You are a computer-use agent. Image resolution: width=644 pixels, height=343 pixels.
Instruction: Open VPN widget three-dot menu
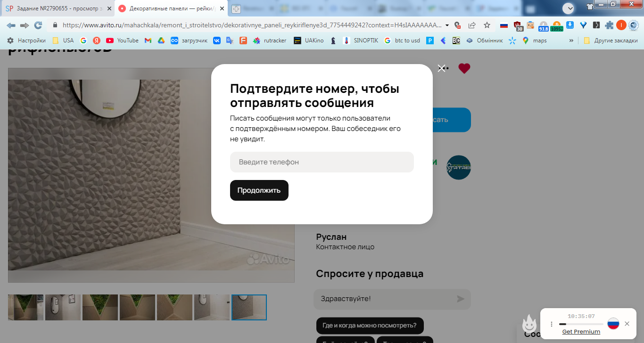[x=552, y=324]
